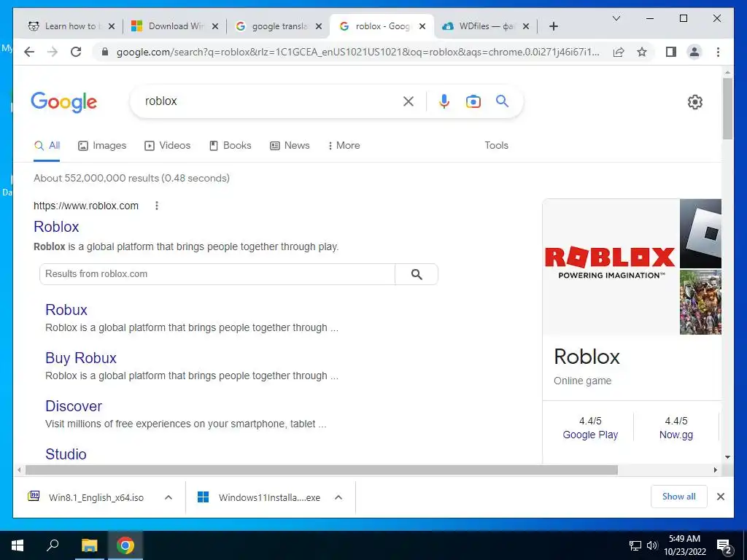Go to the Google logo homepage
Image resolution: width=747 pixels, height=560 pixels.
(64, 102)
